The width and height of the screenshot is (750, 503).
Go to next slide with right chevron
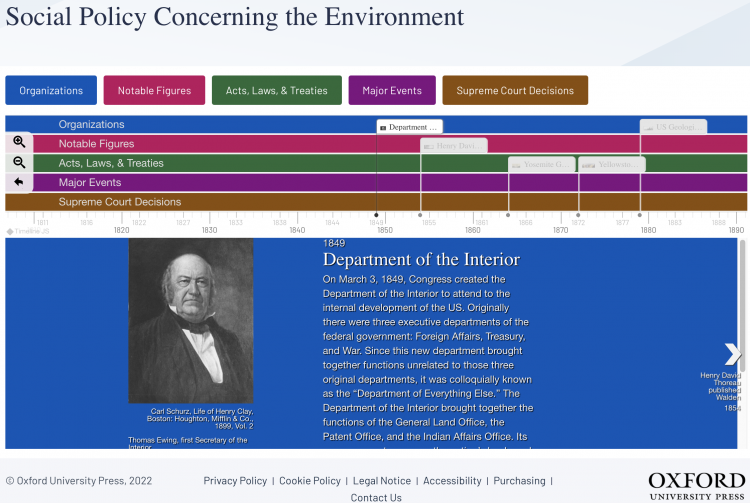732,354
